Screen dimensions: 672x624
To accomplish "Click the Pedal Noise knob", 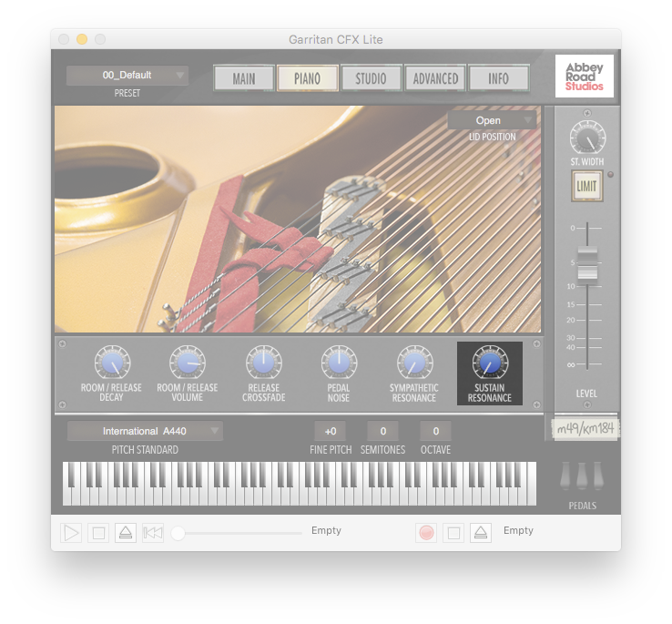I will coord(339,363).
